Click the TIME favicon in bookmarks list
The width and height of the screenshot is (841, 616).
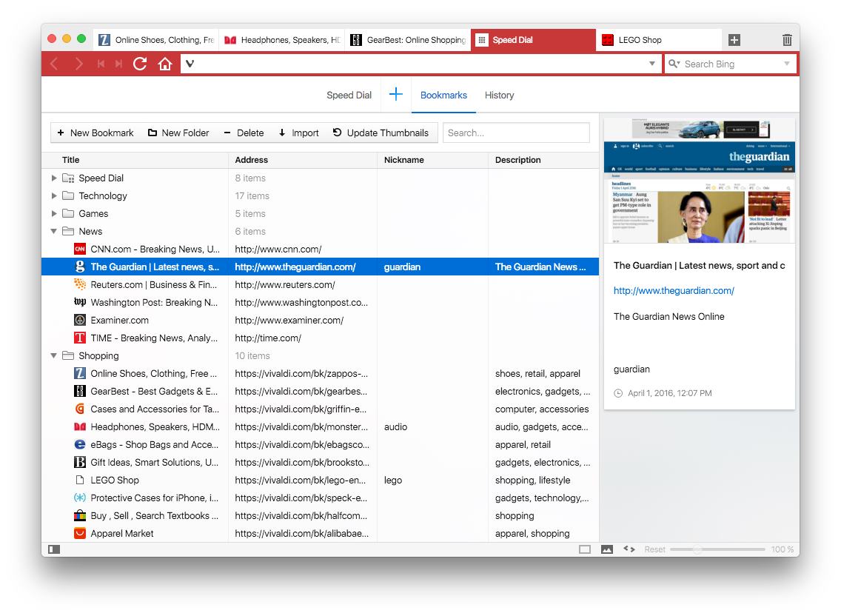click(x=80, y=338)
